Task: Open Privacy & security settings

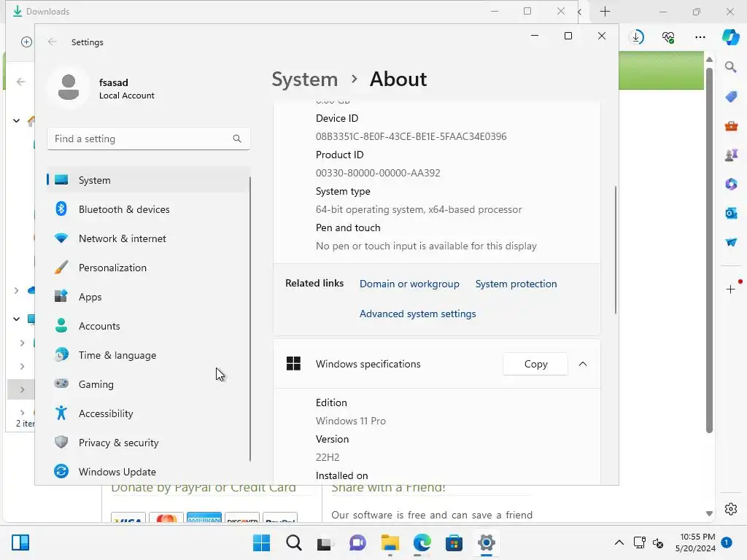Action: pyautogui.click(x=148, y=443)
